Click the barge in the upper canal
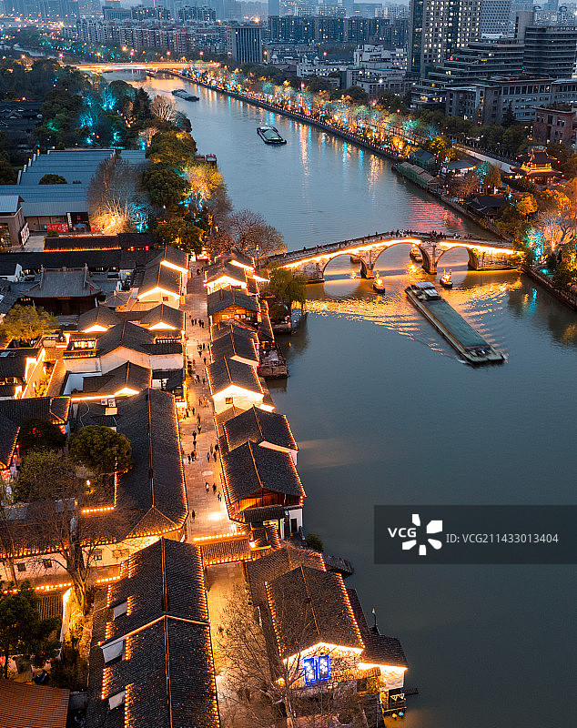Screen dimensions: 577x728 270,135
